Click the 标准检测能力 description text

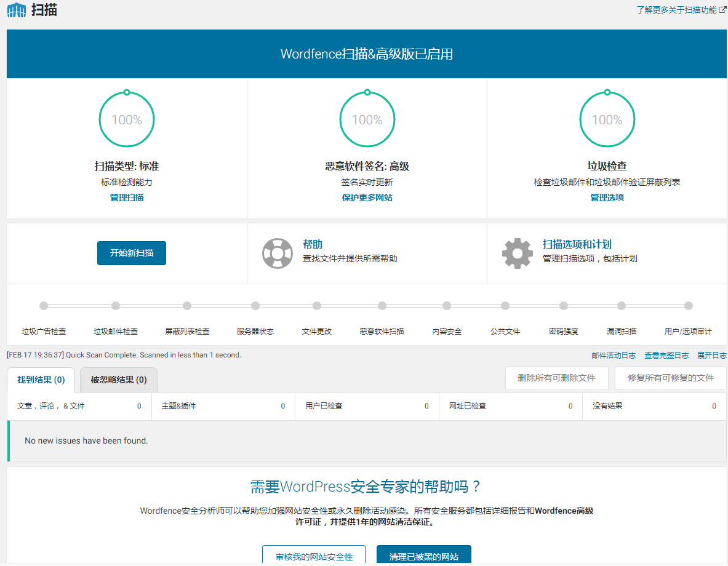click(x=127, y=182)
